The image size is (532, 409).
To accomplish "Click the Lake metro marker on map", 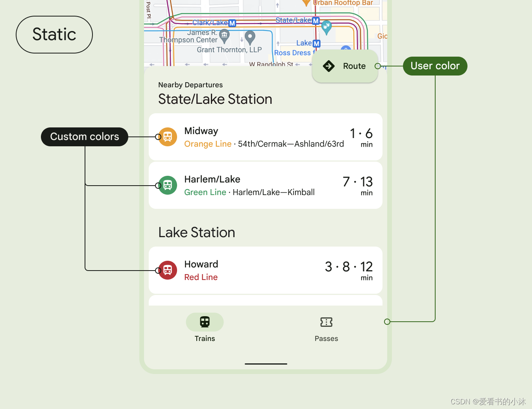I will (x=316, y=44).
